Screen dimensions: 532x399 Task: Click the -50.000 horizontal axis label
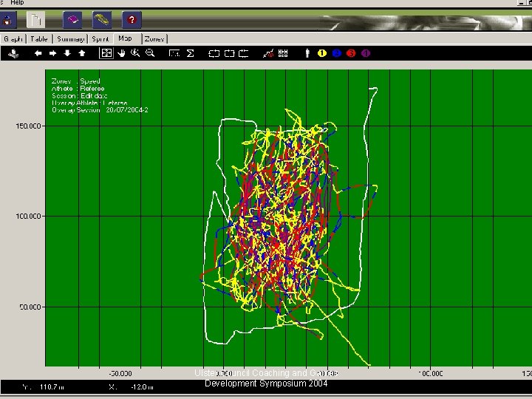click(120, 374)
